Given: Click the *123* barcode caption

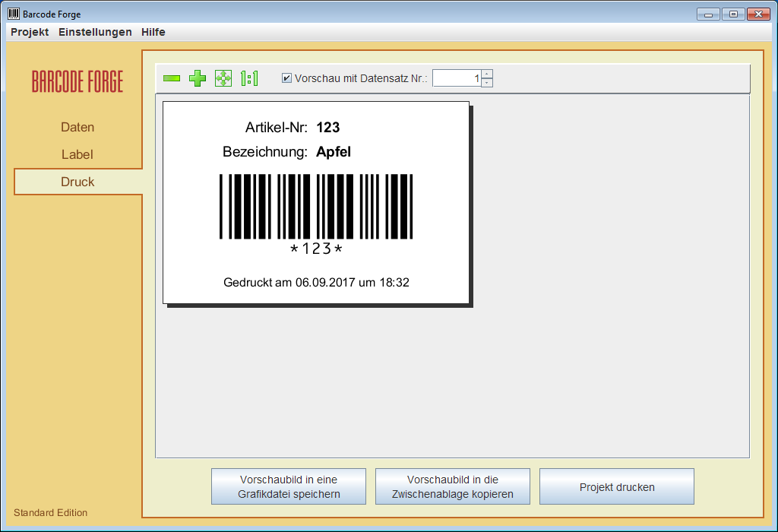Looking at the screenshot, I should point(316,249).
